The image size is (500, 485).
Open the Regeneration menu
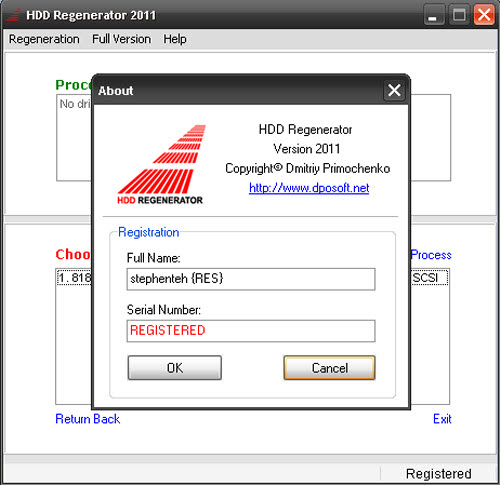(44, 39)
